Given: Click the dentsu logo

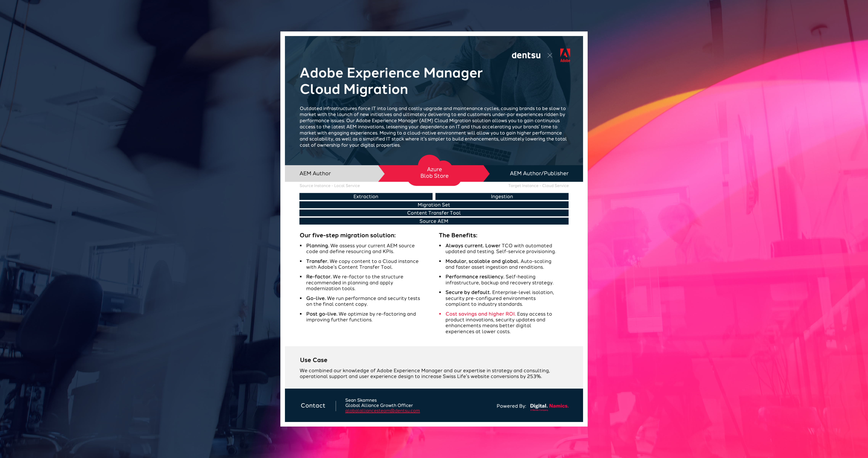Looking at the screenshot, I should 526,56.
